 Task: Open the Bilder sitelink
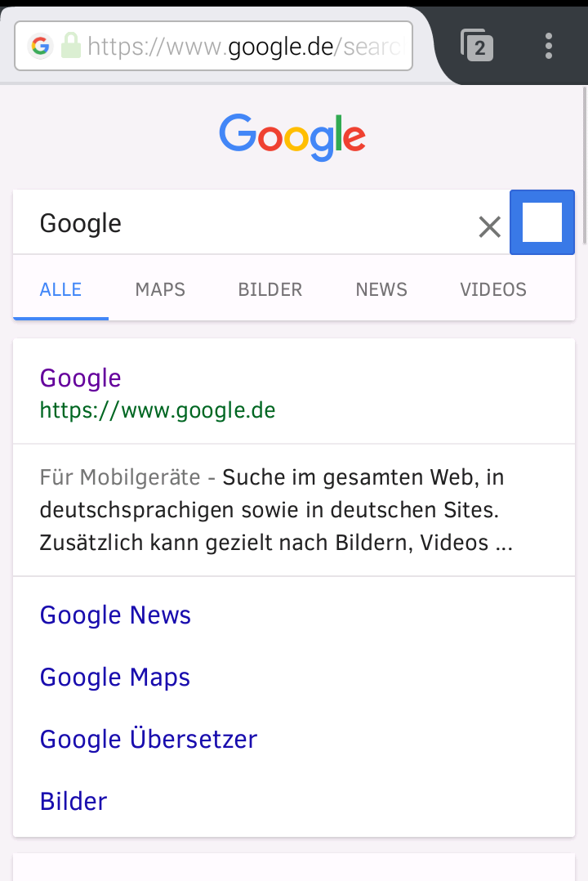(73, 801)
